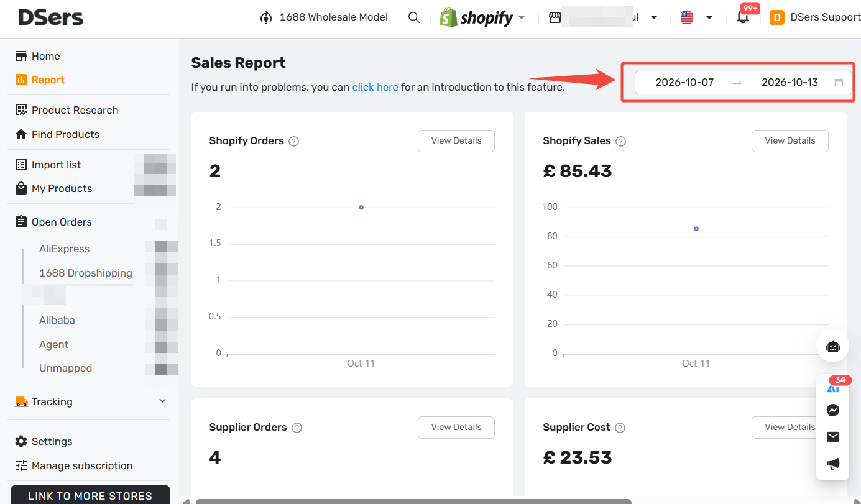
Task: Expand the Tracking menu chevron
Action: pyautogui.click(x=163, y=401)
